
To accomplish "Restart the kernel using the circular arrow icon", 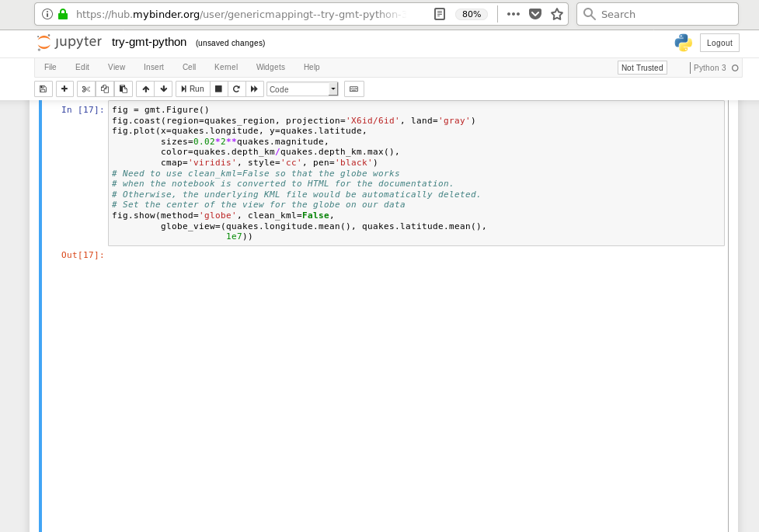I will (x=236, y=89).
